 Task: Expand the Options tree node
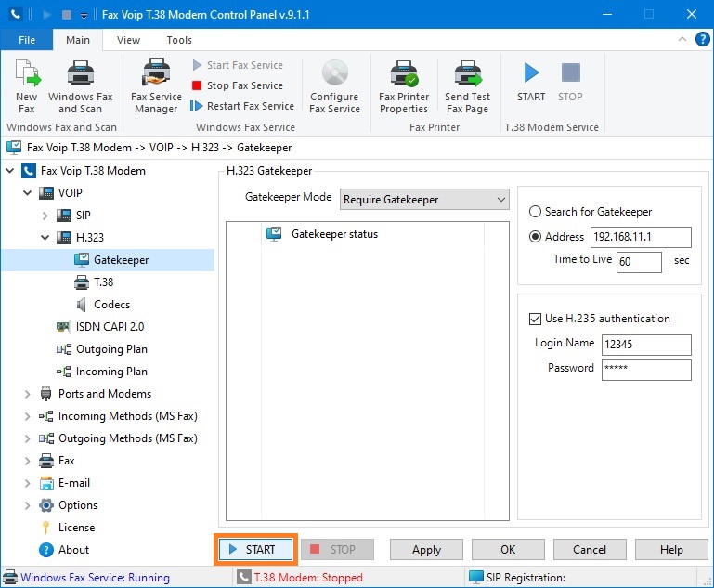pyautogui.click(x=27, y=505)
